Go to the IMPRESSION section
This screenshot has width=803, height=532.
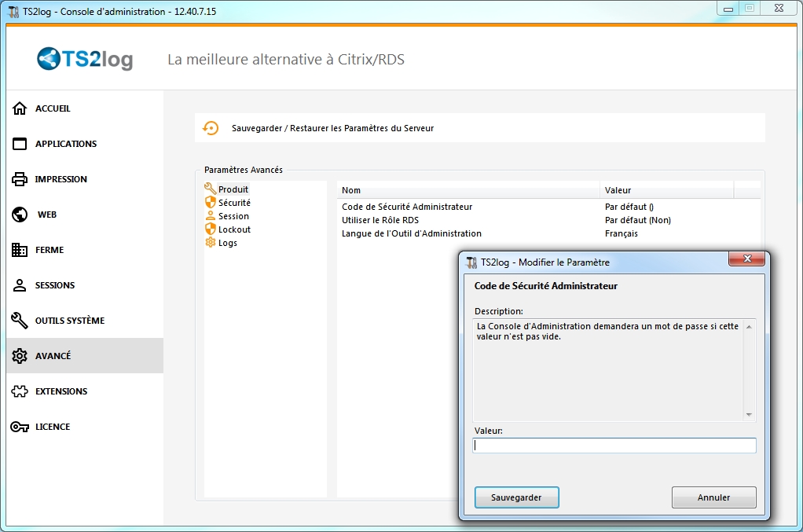tap(85, 179)
